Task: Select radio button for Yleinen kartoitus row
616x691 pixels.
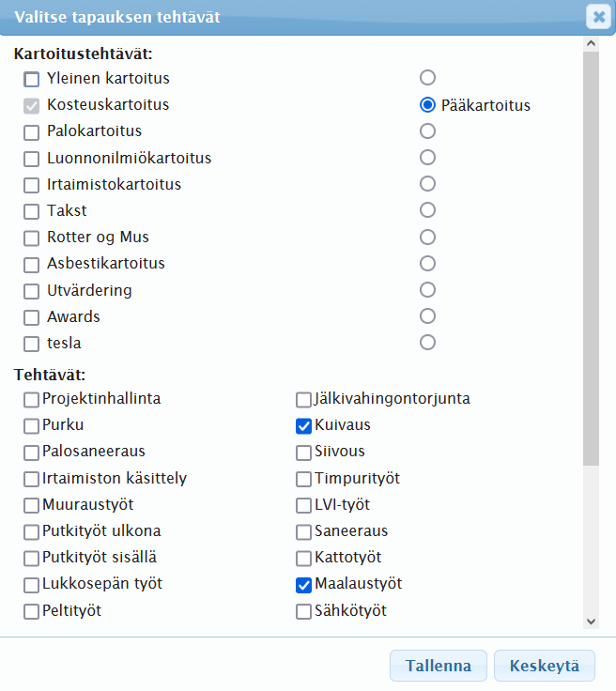Action: (428, 78)
